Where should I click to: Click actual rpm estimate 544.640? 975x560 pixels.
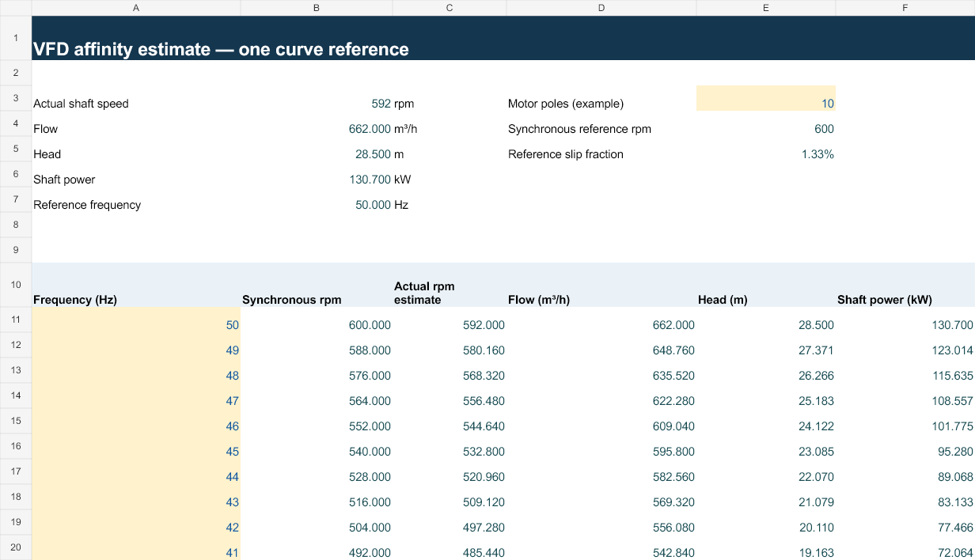pyautogui.click(x=450, y=421)
